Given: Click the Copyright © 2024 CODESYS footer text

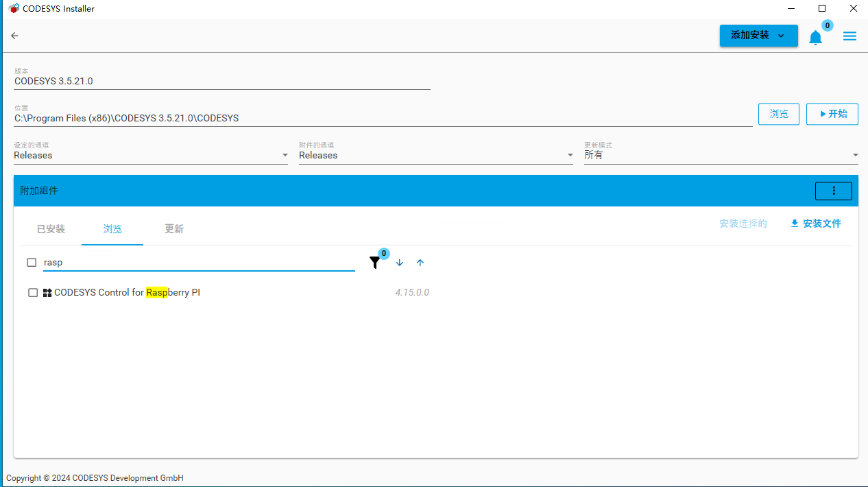Looking at the screenshot, I should 95,478.
